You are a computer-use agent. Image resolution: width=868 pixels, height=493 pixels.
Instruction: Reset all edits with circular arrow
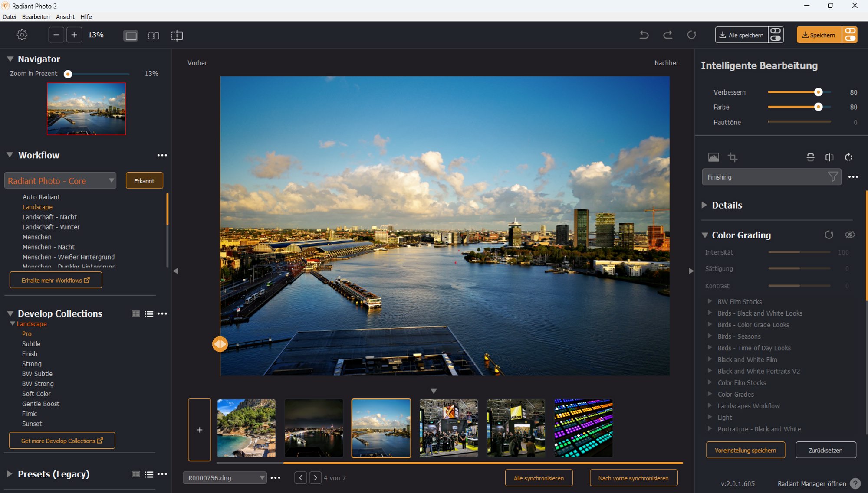click(691, 35)
